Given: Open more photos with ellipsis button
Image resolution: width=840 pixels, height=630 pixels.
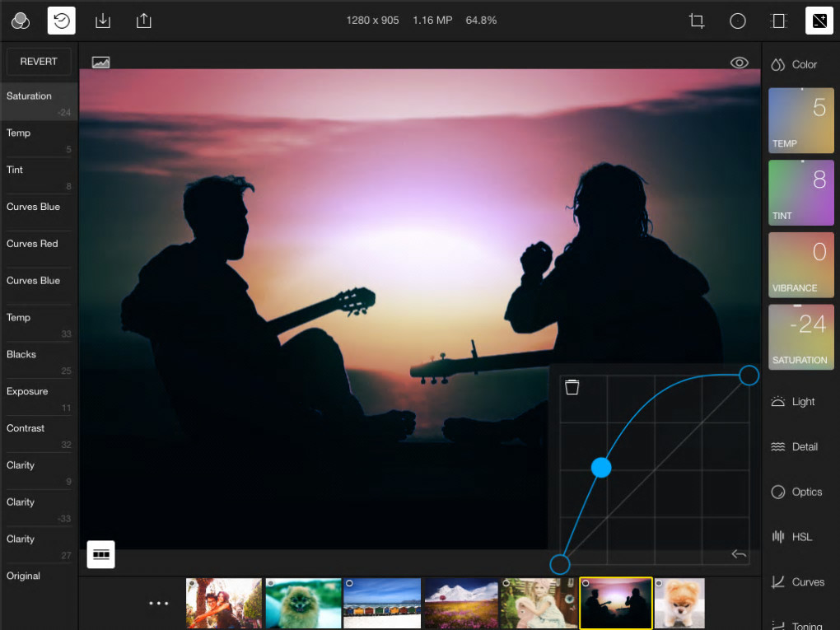Looking at the screenshot, I should click(x=159, y=603).
